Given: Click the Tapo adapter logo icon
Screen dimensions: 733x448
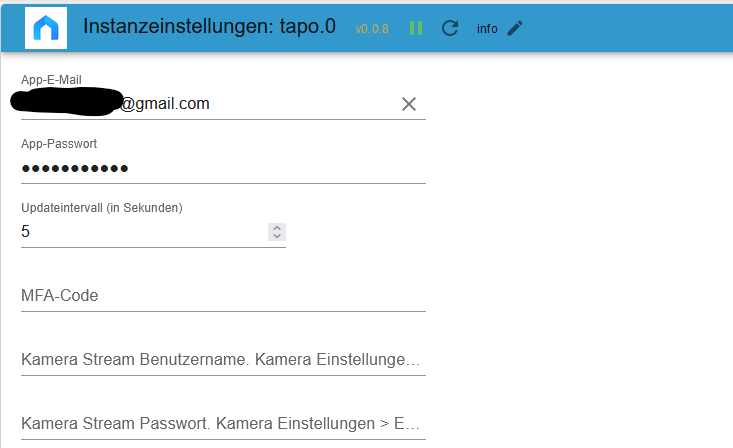Looking at the screenshot, I should 46,27.
